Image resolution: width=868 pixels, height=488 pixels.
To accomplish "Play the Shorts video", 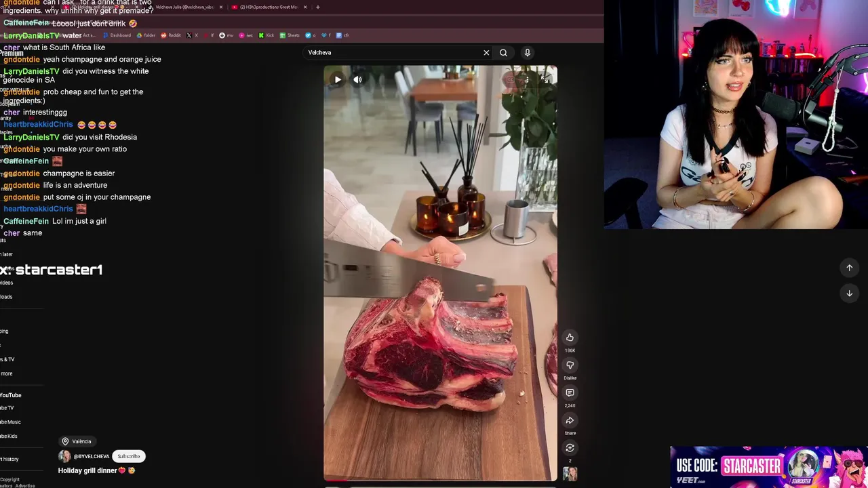I will tap(338, 79).
